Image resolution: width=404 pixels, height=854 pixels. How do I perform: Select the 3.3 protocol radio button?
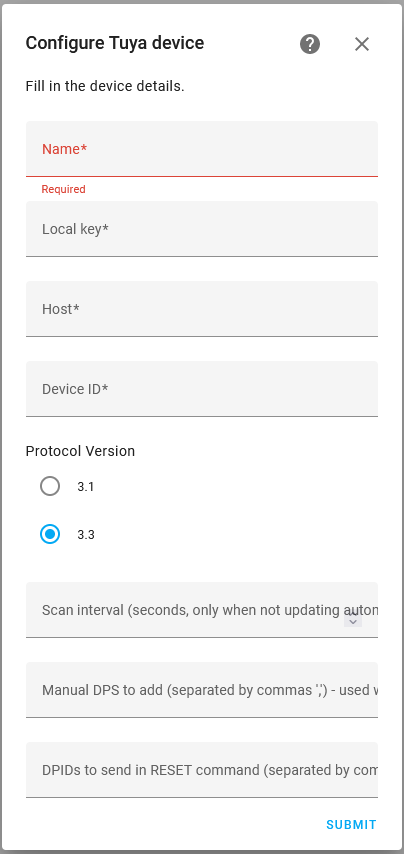50,534
